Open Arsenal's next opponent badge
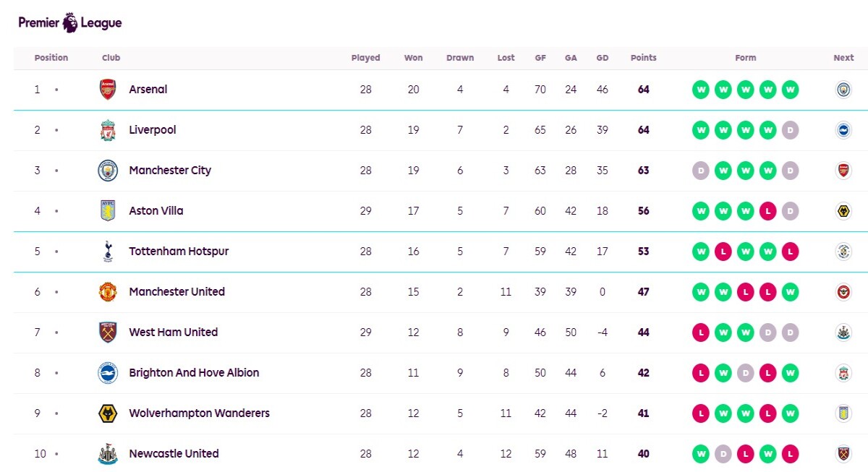Screen dimensions: 868x472 843,90
